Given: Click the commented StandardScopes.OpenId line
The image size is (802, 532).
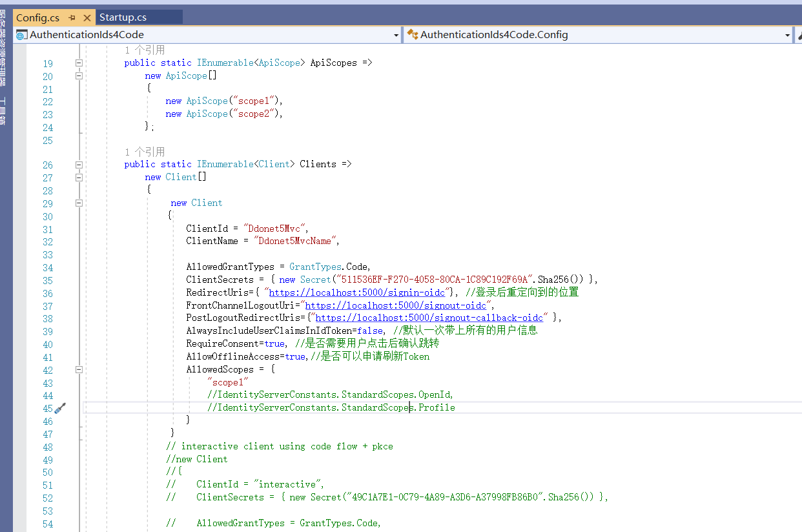Looking at the screenshot, I should [331, 395].
